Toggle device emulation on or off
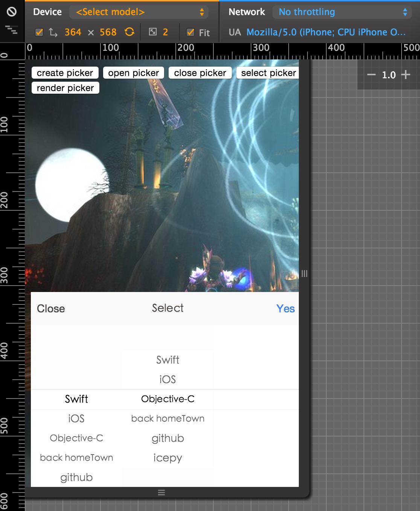This screenshot has width=420, height=511. pos(12,12)
